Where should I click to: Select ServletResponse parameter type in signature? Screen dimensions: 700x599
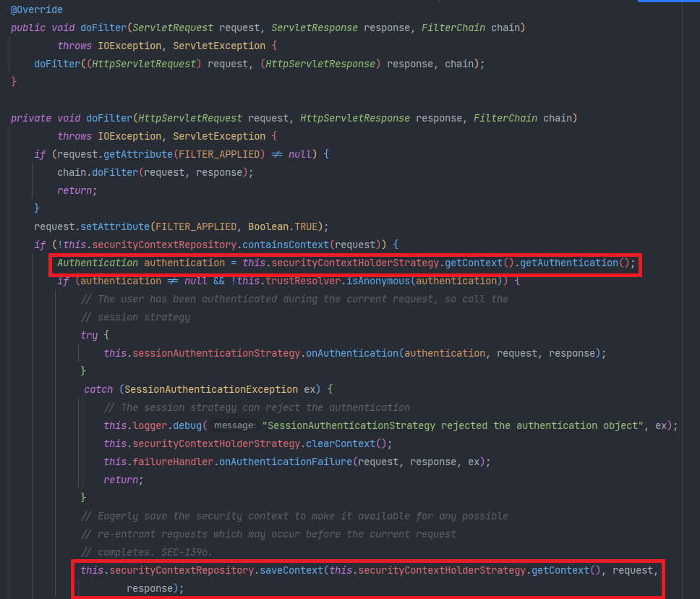click(315, 27)
